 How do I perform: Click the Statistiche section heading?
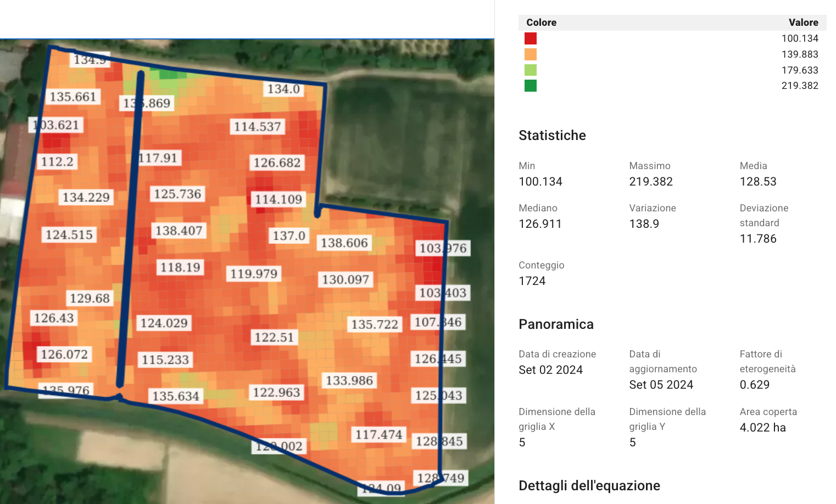[x=552, y=136]
